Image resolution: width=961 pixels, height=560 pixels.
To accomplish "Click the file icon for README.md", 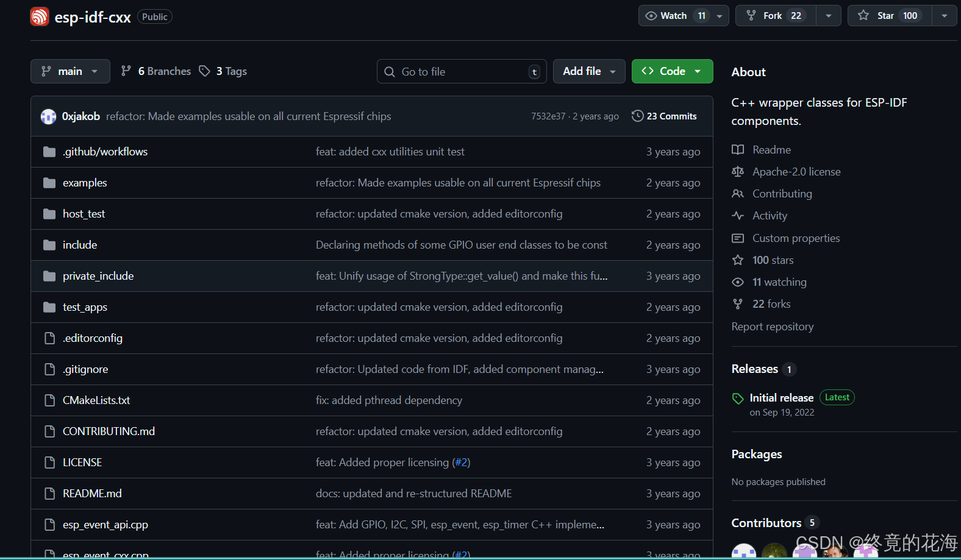I will tap(50, 494).
